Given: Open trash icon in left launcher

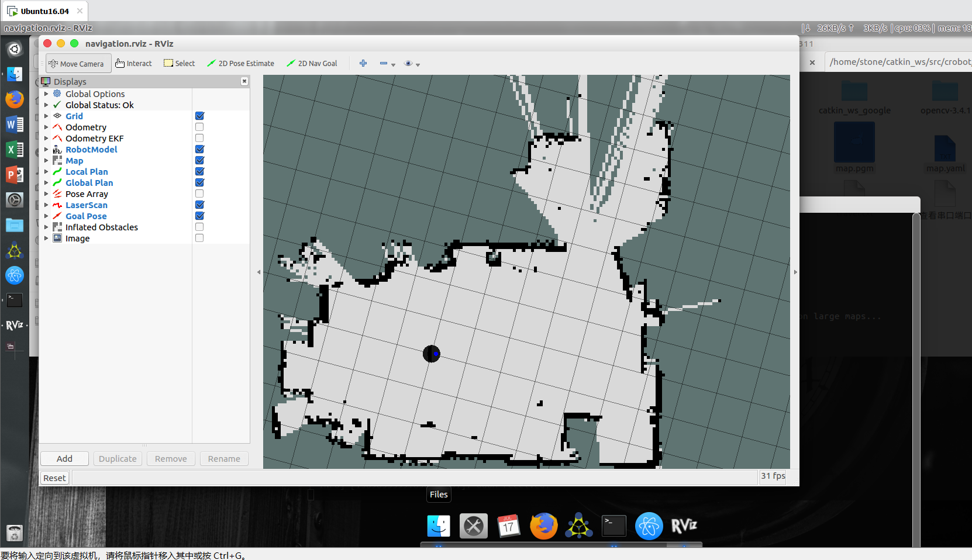Looking at the screenshot, I should (x=15, y=533).
